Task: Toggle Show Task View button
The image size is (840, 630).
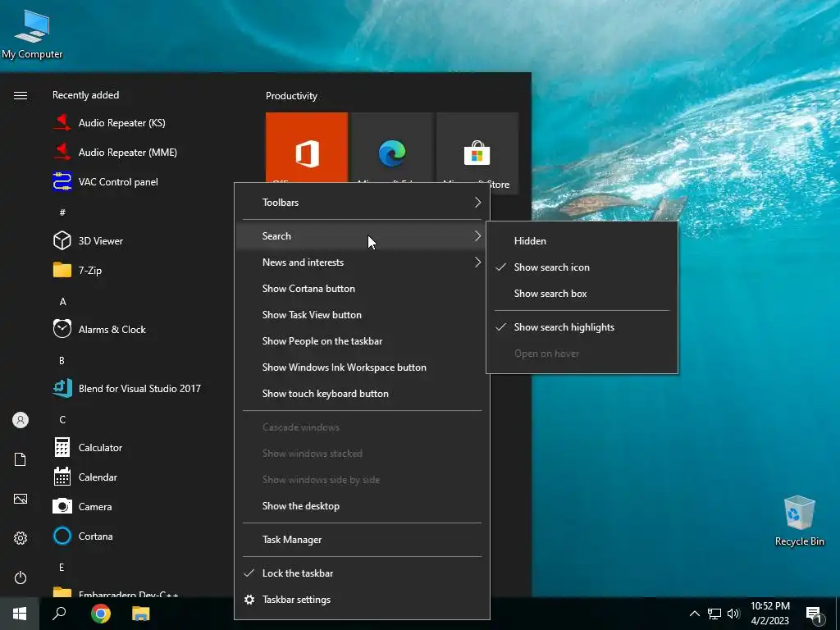Action: pyautogui.click(x=362, y=315)
